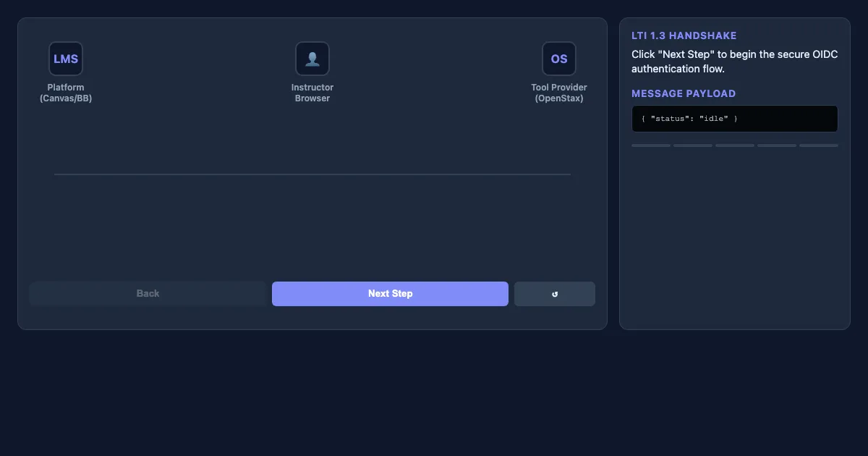The height and width of the screenshot is (456, 868).
Task: Click the LMS platform icon
Action: pyautogui.click(x=66, y=59)
